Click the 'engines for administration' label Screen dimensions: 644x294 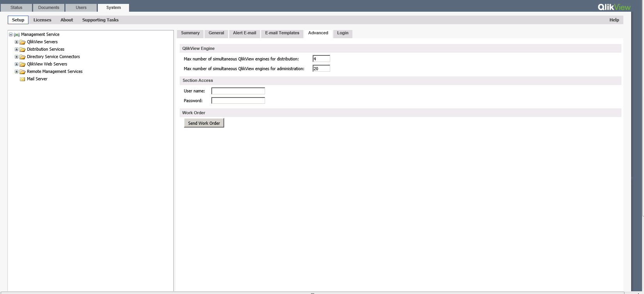244,69
